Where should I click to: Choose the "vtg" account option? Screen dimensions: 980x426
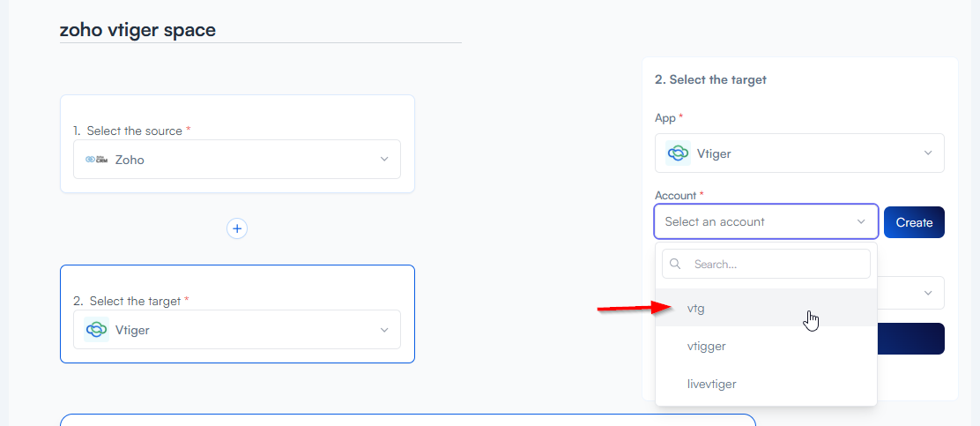(x=696, y=308)
